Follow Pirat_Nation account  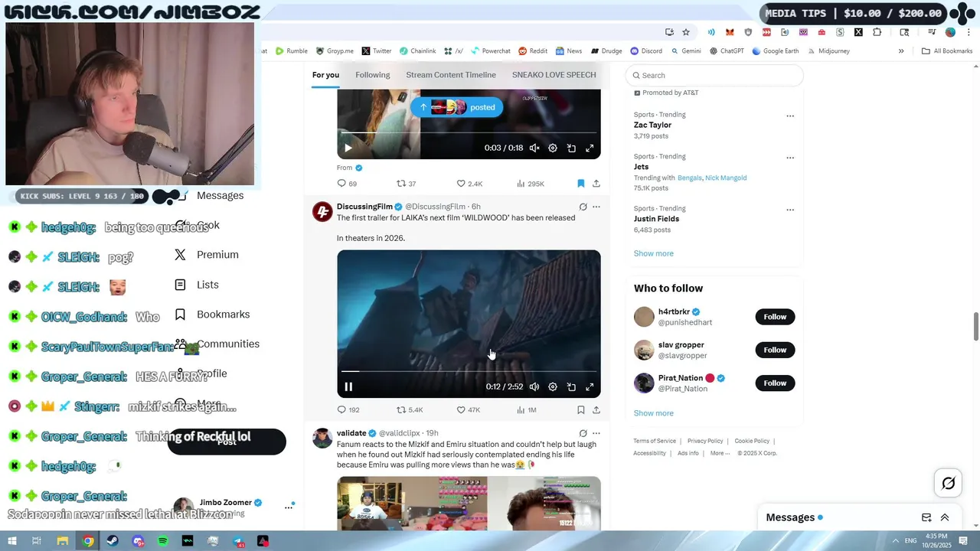pyautogui.click(x=775, y=383)
